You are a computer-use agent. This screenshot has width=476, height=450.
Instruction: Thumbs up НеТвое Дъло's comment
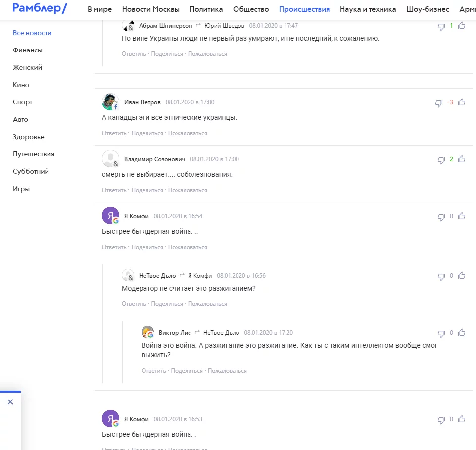[462, 275]
